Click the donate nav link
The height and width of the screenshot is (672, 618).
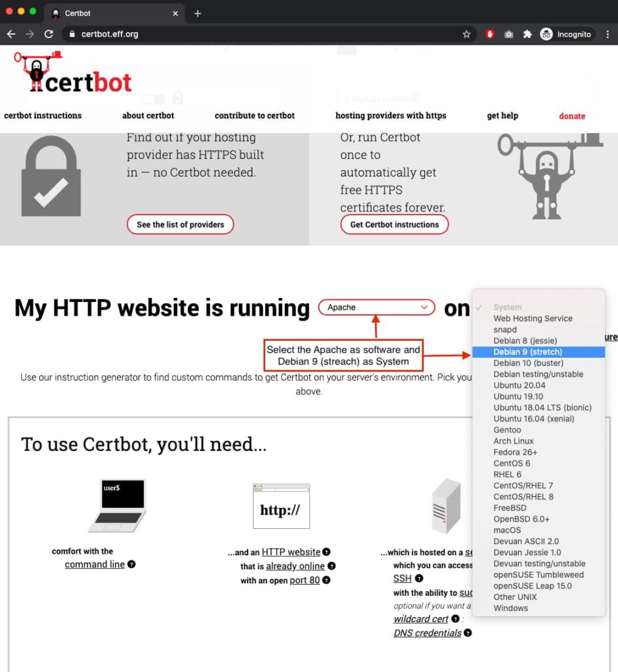572,116
